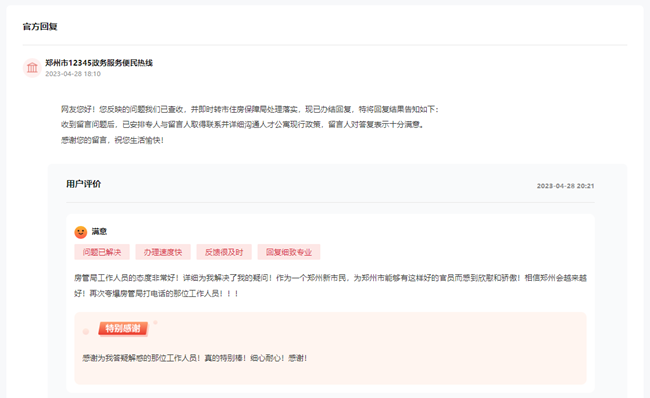Click the 满意 rating label
This screenshot has width=650, height=398.
[x=99, y=231]
